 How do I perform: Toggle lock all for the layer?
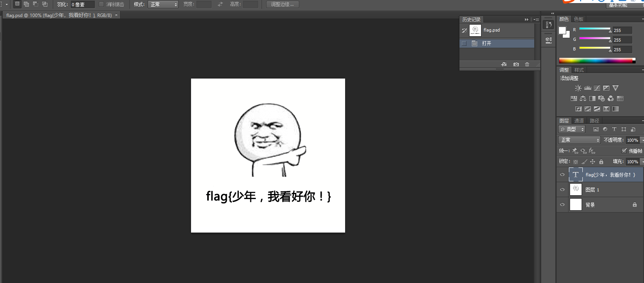(601, 162)
